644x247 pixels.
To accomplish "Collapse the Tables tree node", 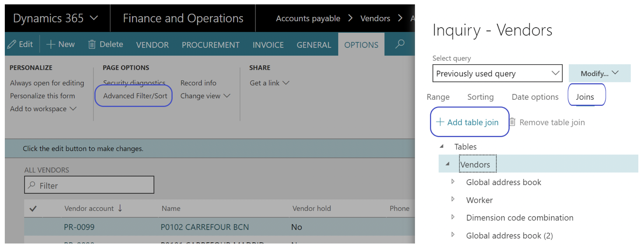I will tap(442, 146).
